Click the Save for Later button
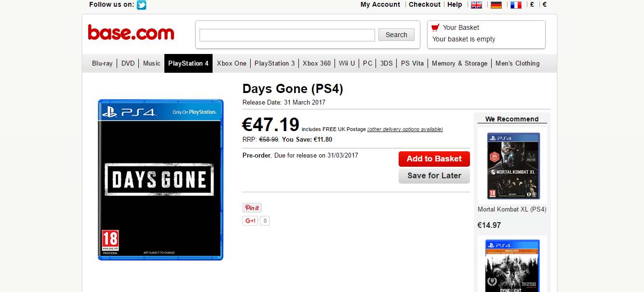 point(434,175)
